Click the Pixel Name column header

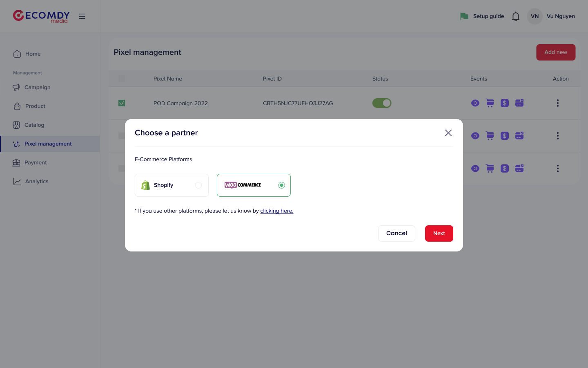168,79
